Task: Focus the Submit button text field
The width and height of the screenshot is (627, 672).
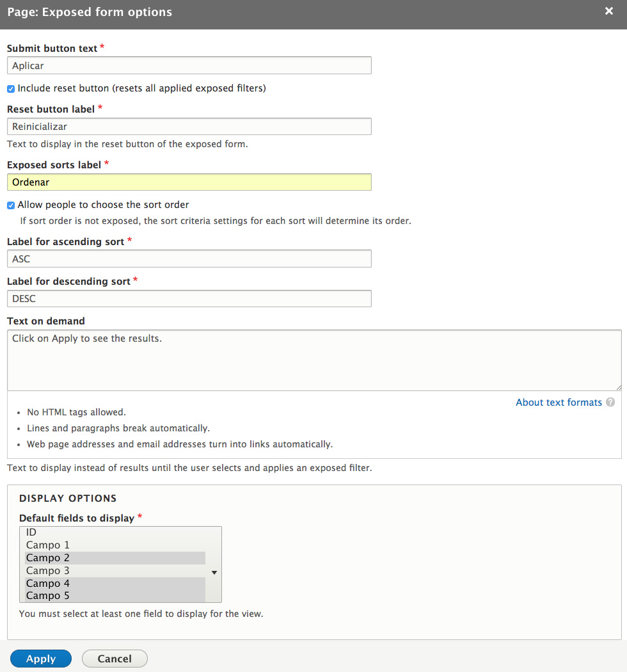Action: pyautogui.click(x=189, y=65)
